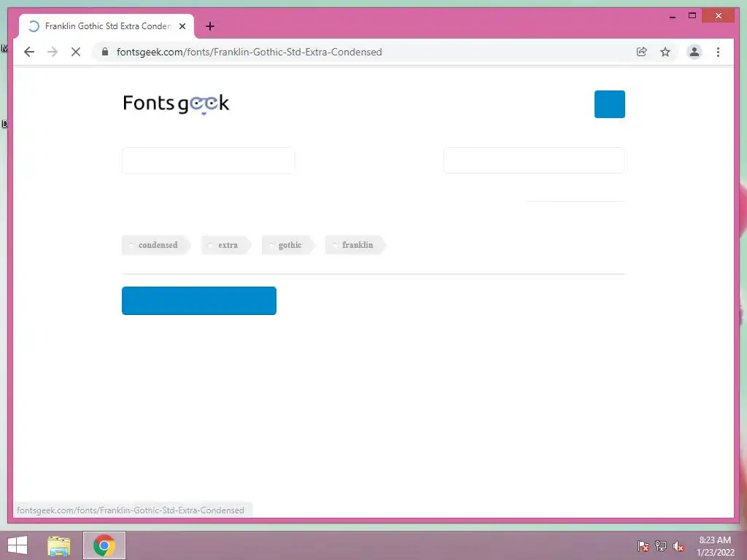Viewport: 747px width, 560px height.
Task: Open the 'extra' tag
Action: [226, 245]
